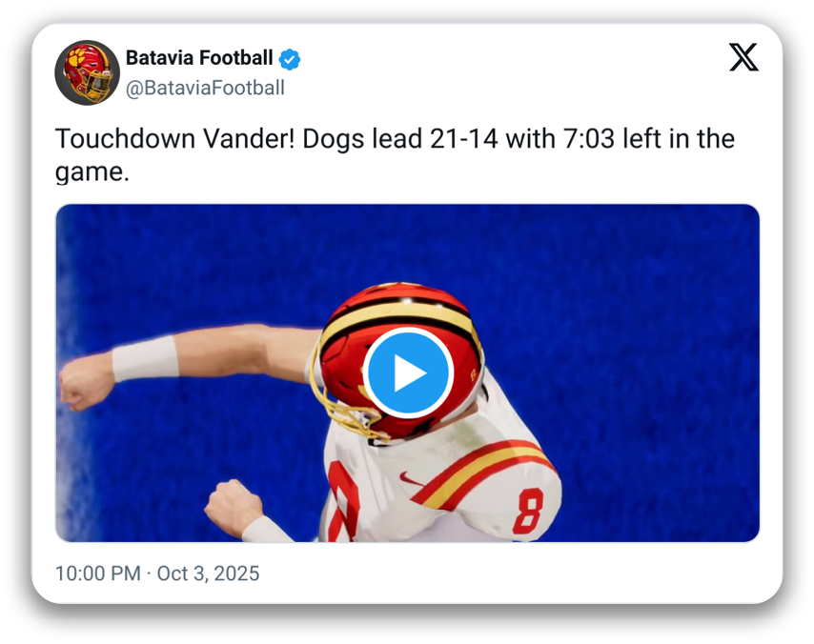The image size is (814, 644).
Task: Play the touchdown video
Action: (408, 373)
